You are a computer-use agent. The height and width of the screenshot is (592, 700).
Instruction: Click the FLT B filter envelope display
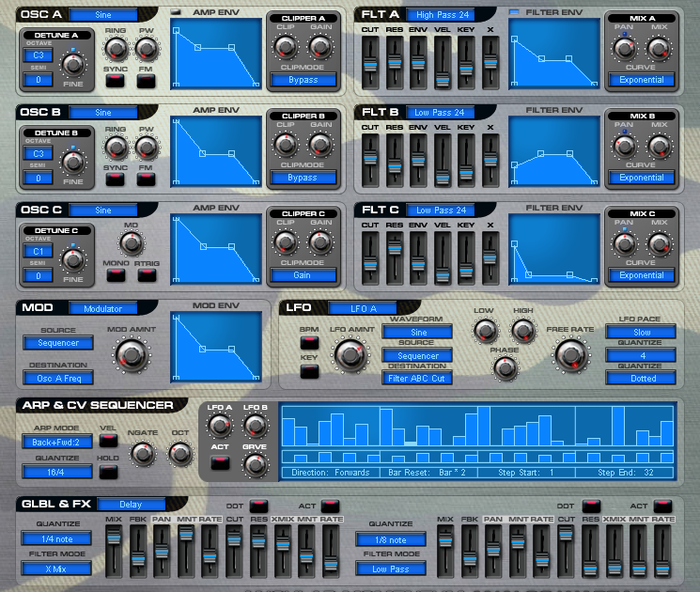(x=554, y=151)
